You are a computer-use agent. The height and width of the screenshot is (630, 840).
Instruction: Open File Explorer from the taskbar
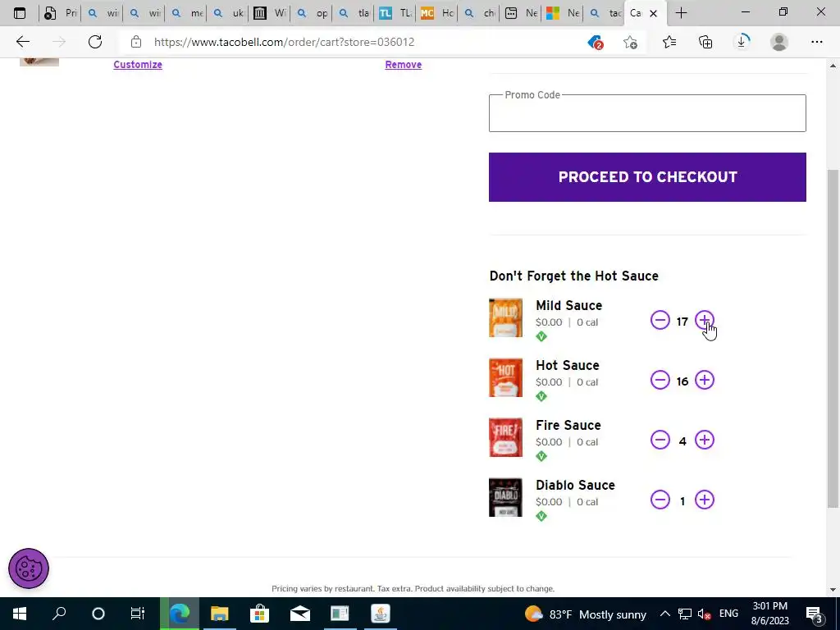[x=219, y=614]
